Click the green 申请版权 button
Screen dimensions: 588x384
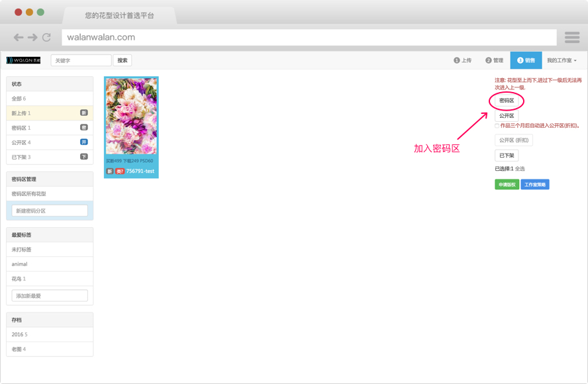[507, 185]
